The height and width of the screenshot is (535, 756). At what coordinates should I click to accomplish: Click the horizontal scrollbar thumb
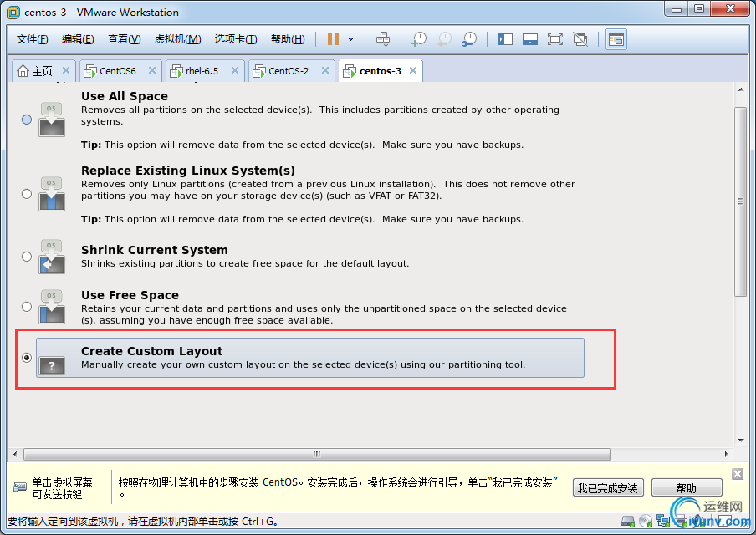pos(317,455)
